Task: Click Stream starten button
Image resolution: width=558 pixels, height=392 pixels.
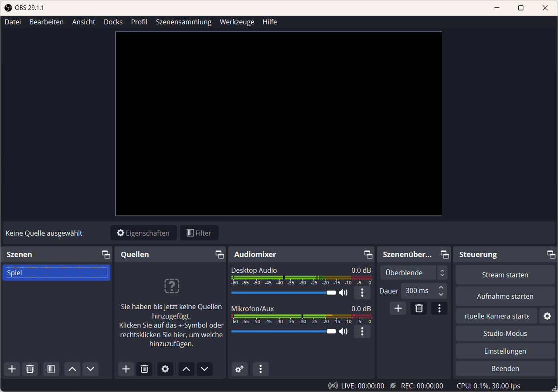Action: (505, 275)
